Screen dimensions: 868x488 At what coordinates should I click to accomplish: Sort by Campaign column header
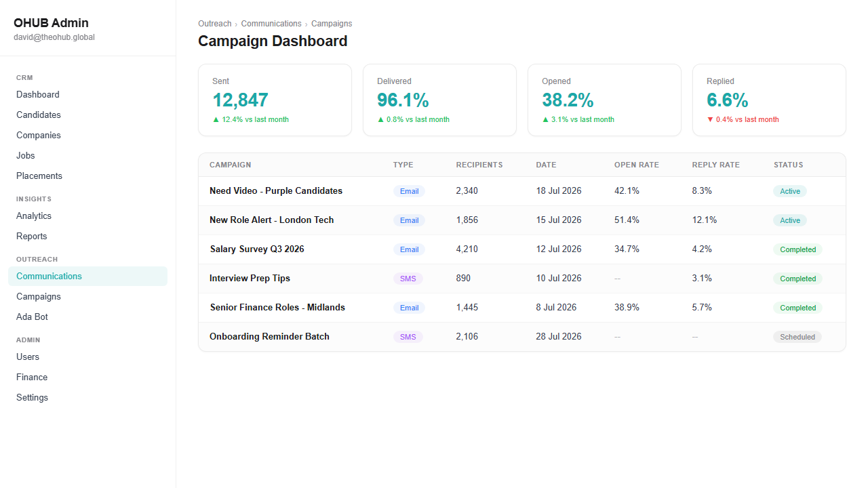[x=231, y=165]
